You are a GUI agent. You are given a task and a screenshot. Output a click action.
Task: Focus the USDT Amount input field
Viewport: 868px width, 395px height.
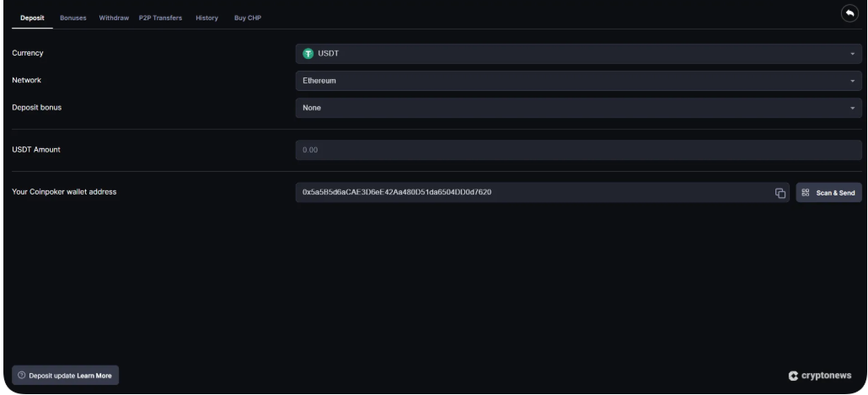point(577,150)
